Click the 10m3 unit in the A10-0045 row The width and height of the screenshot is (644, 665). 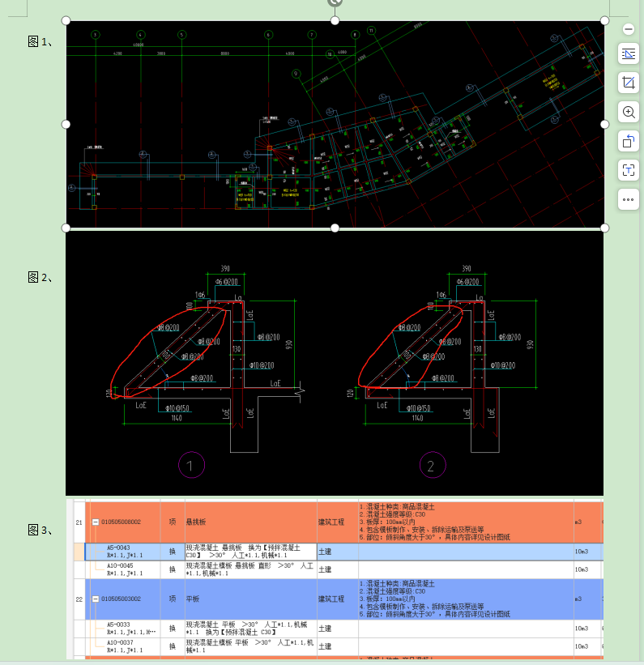pos(582,569)
